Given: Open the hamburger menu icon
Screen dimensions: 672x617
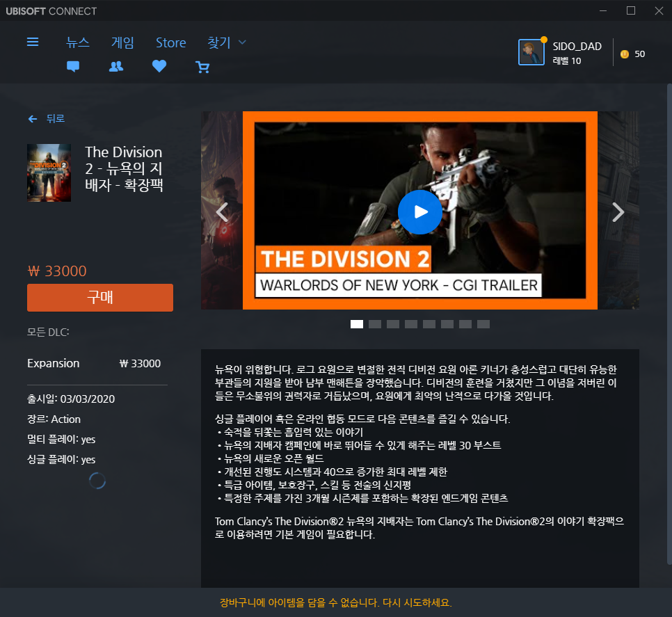Looking at the screenshot, I should point(33,42).
